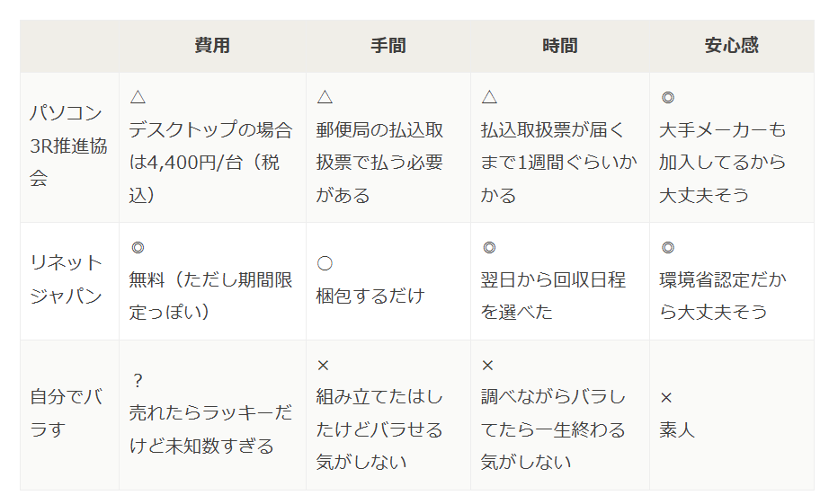Click the 手間 column header

point(388,46)
